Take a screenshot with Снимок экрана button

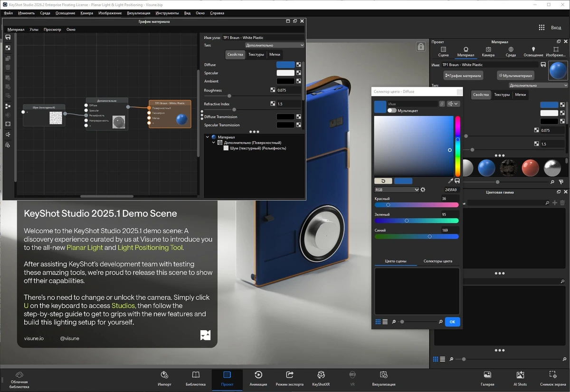(x=553, y=379)
